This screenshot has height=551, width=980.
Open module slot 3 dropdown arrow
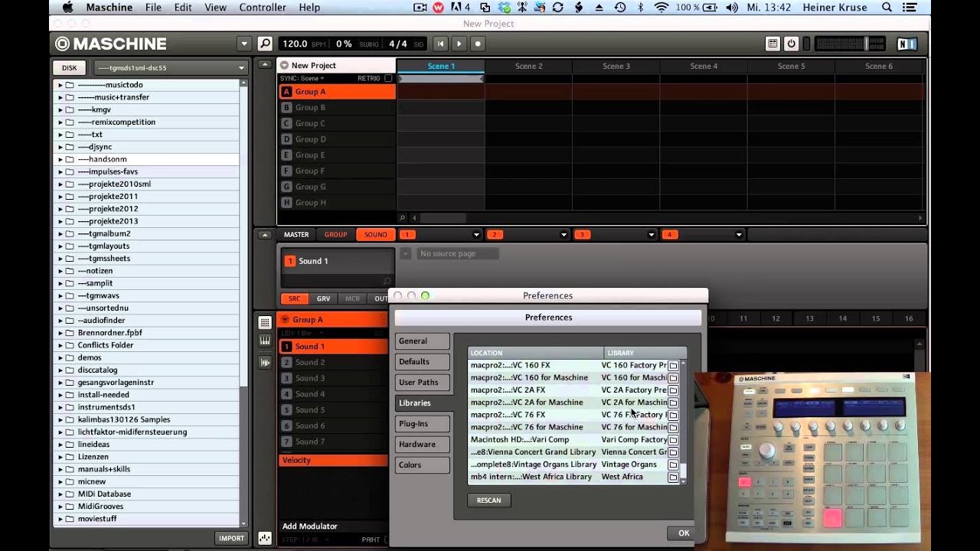tap(652, 235)
